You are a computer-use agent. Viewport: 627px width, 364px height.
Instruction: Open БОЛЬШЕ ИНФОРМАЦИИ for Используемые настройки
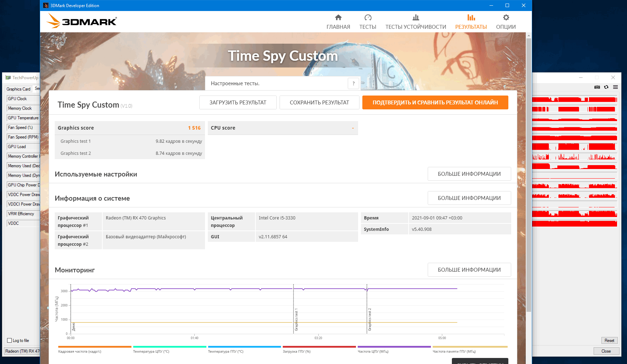pyautogui.click(x=469, y=174)
